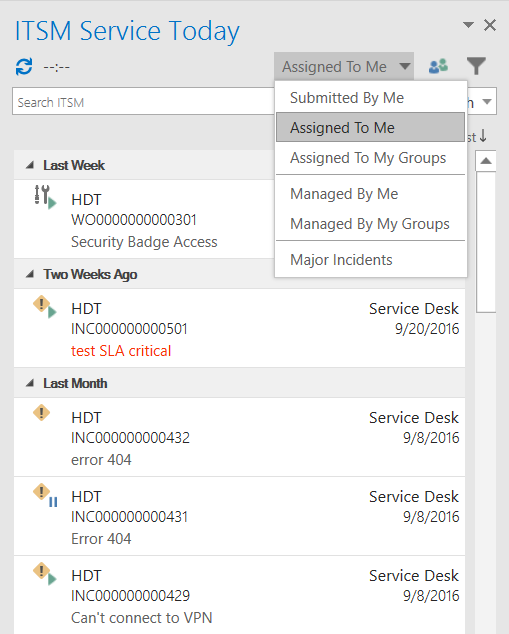Image resolution: width=509 pixels, height=634 pixels.
Task: Click the funnel filter icon
Action: tap(476, 66)
